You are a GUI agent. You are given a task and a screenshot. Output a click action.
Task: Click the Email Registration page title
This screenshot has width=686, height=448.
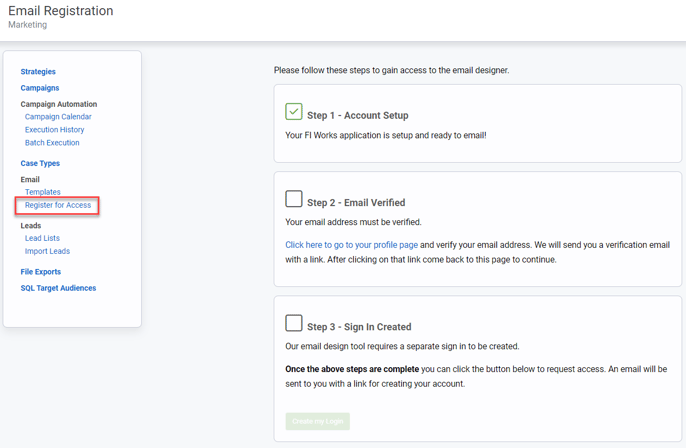(x=61, y=11)
